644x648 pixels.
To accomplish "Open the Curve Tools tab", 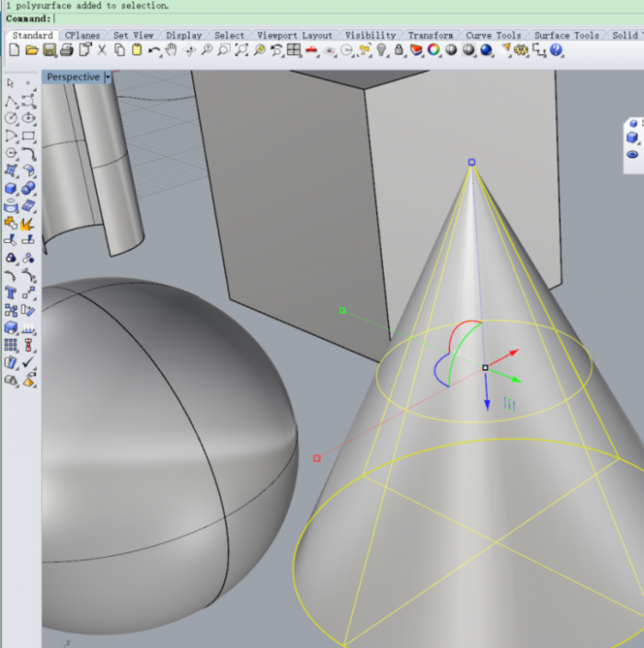I will [493, 35].
